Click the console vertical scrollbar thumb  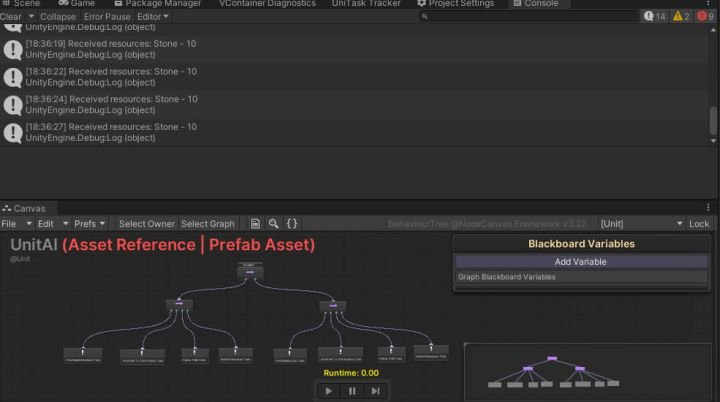tap(713, 120)
